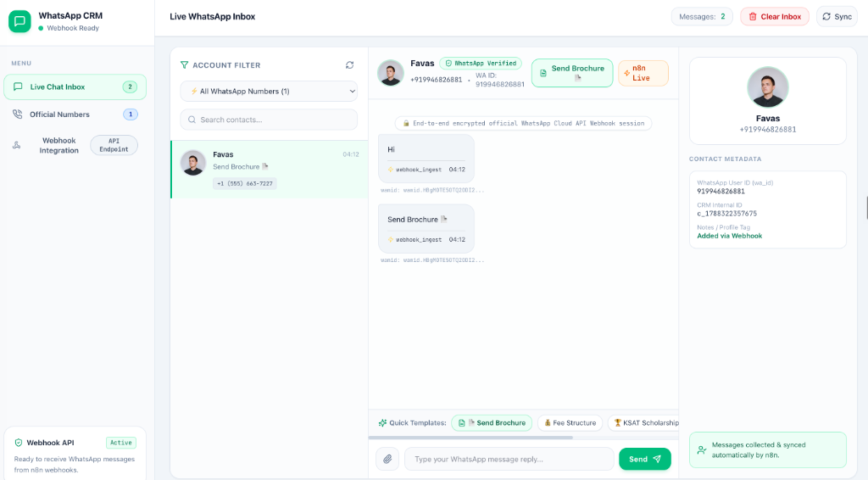The width and height of the screenshot is (868, 480).
Task: Click the lock icon in the encryption notice
Action: 406,124
